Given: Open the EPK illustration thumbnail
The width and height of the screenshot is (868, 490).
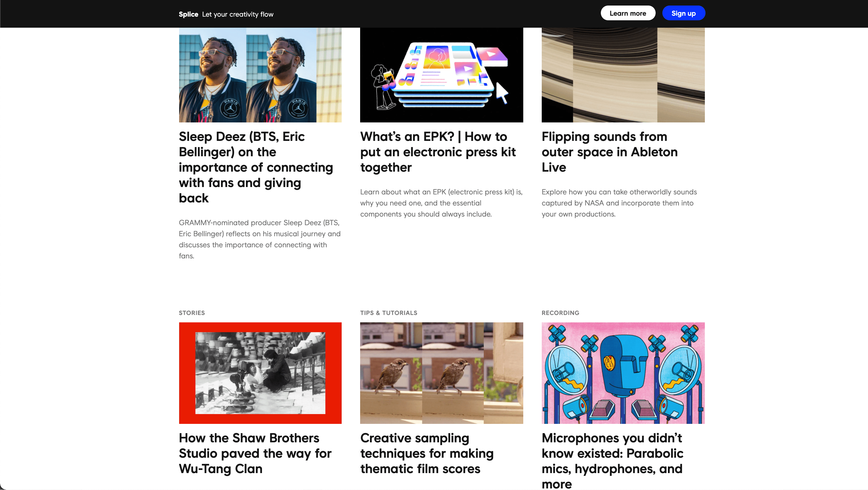Looking at the screenshot, I should coord(441,75).
